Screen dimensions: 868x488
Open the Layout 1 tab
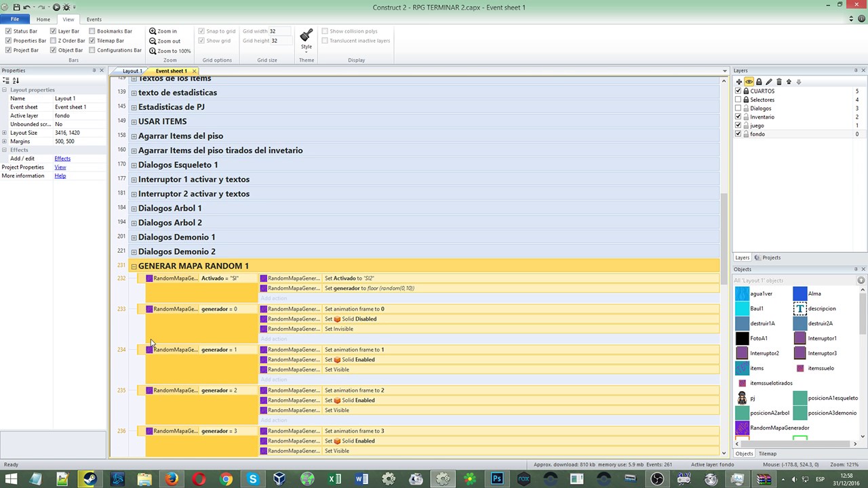point(132,71)
